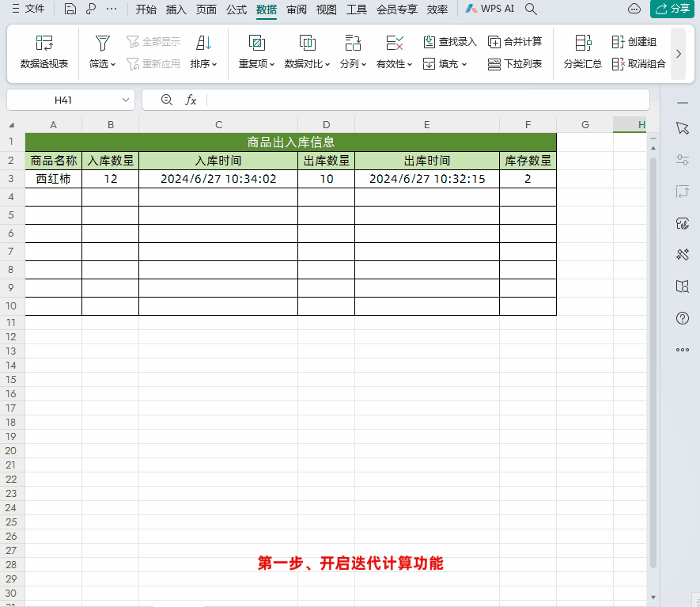Open the 文件 menu

pyautogui.click(x=28, y=9)
